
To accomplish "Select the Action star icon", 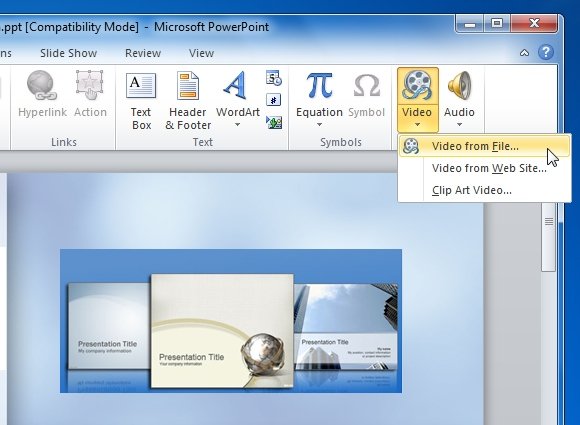I will pyautogui.click(x=90, y=85).
